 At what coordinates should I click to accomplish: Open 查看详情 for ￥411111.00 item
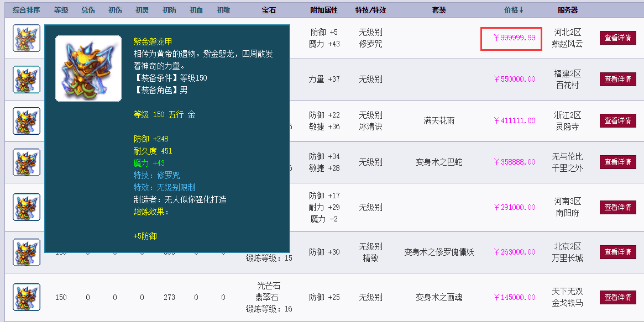[617, 120]
